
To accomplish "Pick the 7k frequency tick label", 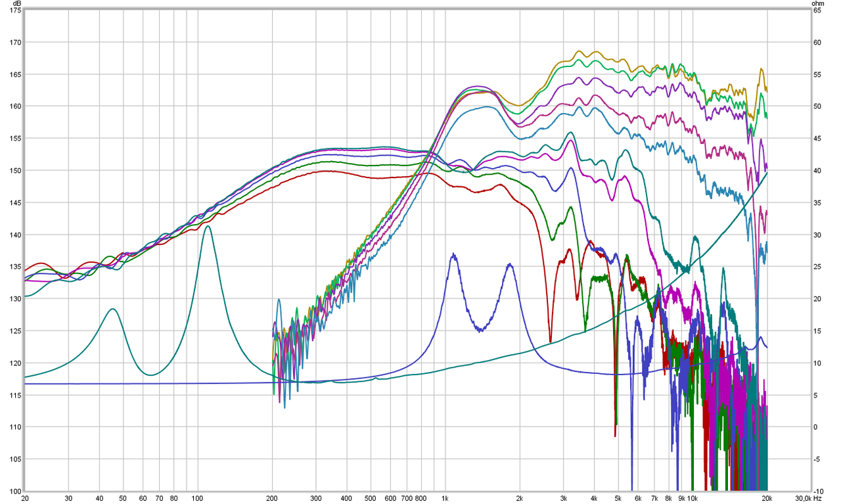I will [x=654, y=498].
